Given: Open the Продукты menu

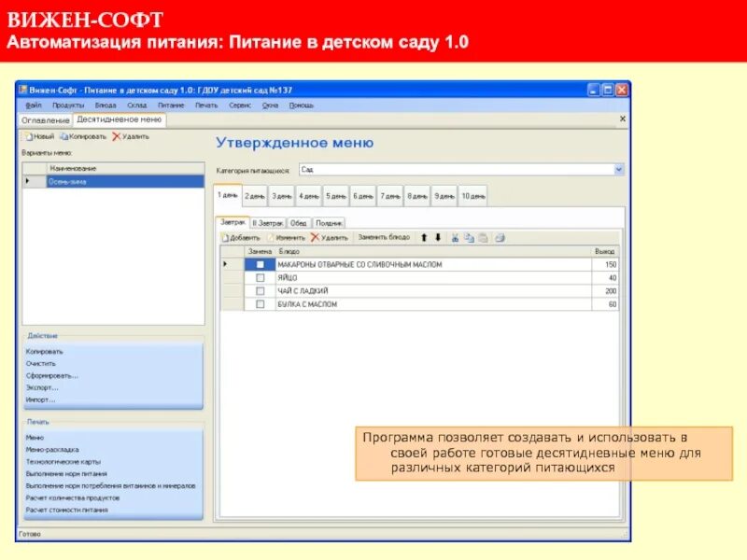Looking at the screenshot, I should tap(68, 105).
